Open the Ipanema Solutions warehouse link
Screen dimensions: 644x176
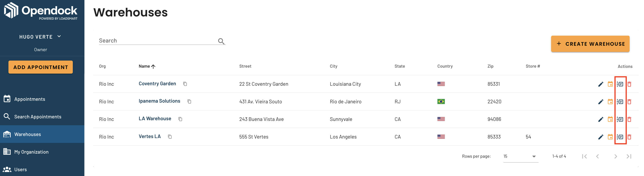[159, 101]
